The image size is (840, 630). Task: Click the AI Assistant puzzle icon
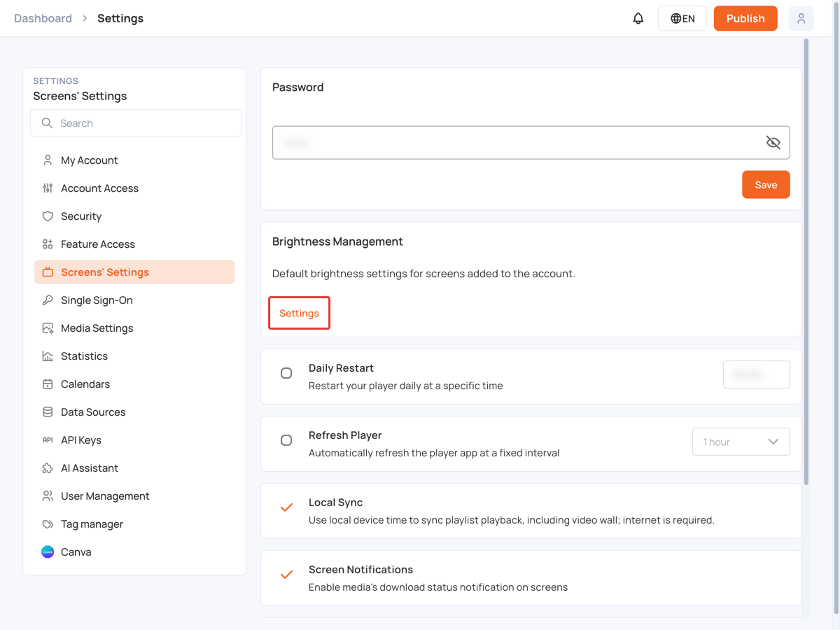point(48,468)
